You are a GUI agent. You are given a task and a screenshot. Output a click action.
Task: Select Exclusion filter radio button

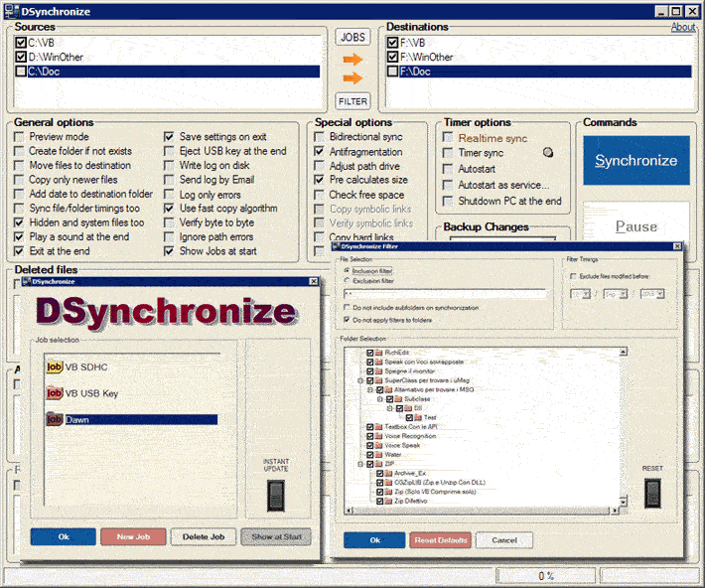click(347, 280)
